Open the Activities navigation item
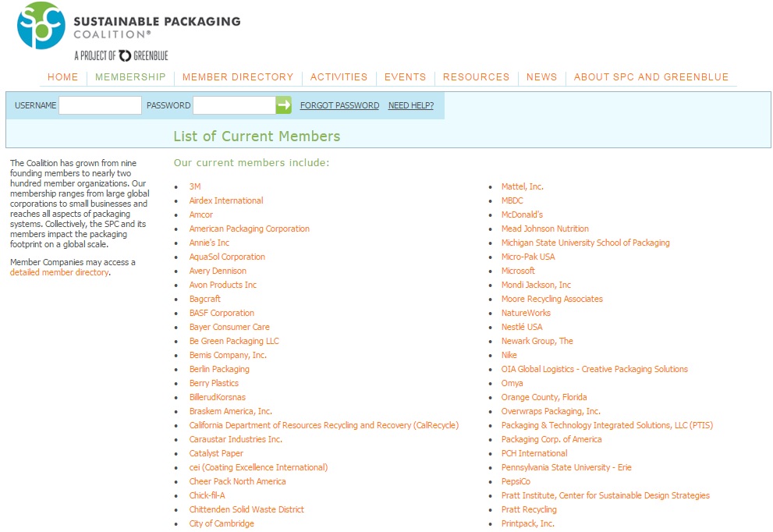 tap(339, 77)
